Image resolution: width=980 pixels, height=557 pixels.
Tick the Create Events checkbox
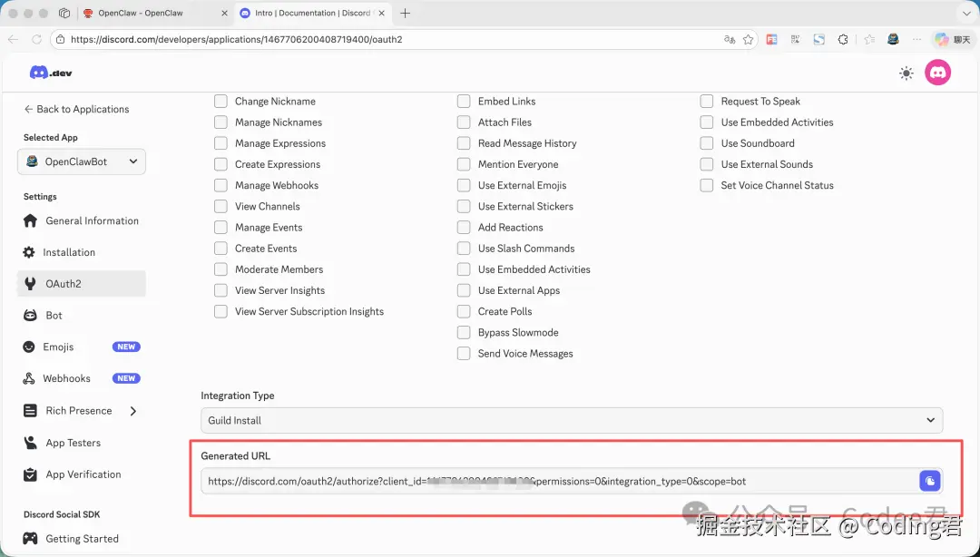[x=220, y=249]
